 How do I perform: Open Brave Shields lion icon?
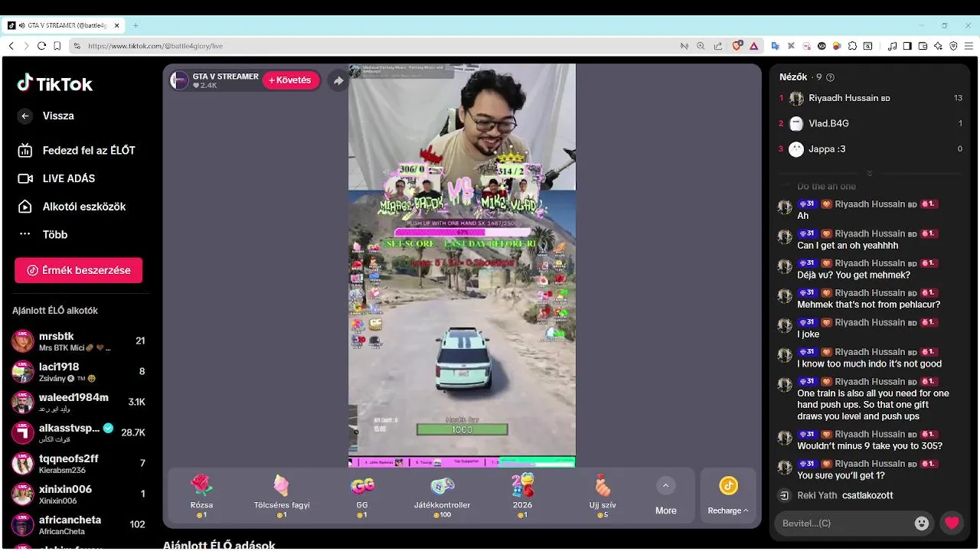[737, 46]
